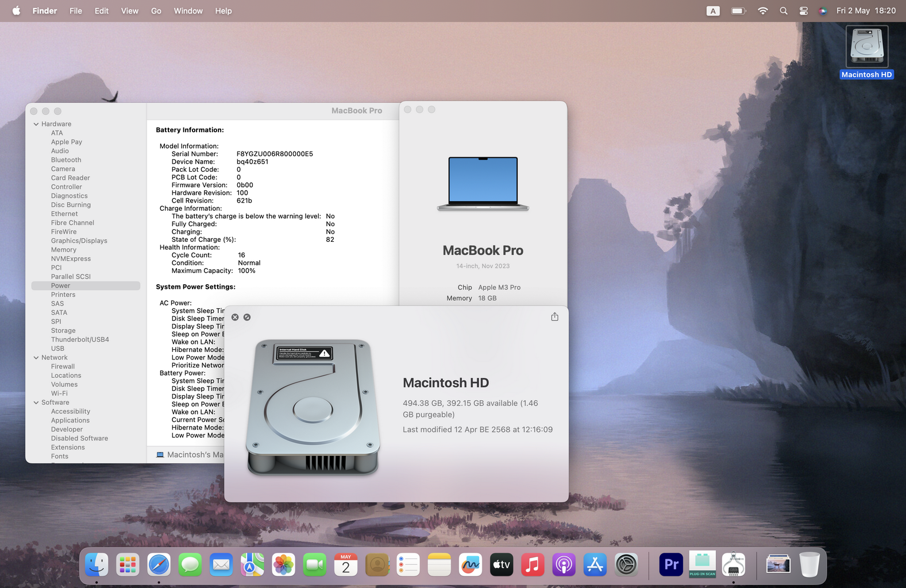Open Finder from the Dock
The height and width of the screenshot is (588, 906).
tap(97, 565)
